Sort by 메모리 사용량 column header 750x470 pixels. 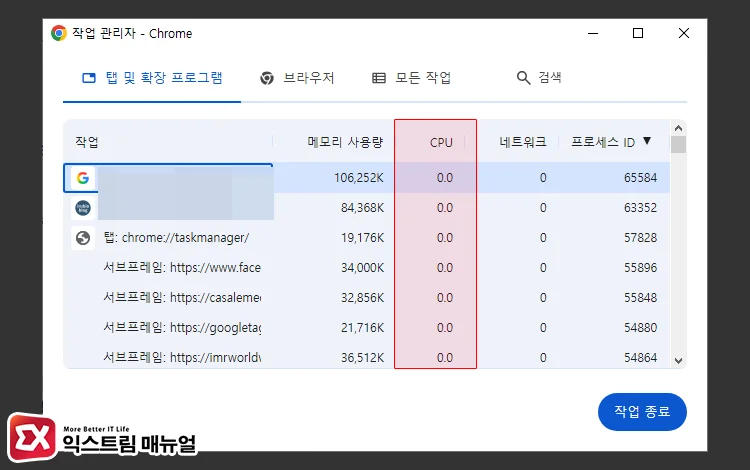[345, 142]
